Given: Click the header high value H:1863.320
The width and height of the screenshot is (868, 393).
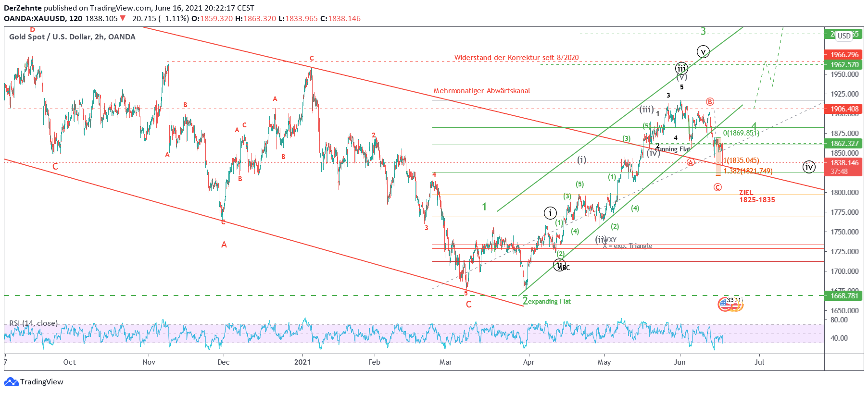Looking at the screenshot, I should (x=255, y=19).
